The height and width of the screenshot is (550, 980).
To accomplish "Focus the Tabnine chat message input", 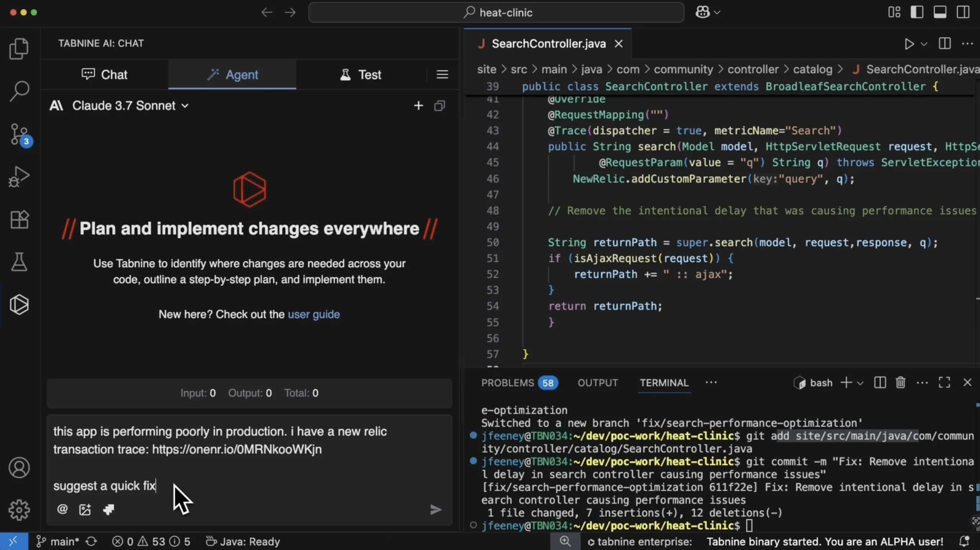I will pos(249,458).
